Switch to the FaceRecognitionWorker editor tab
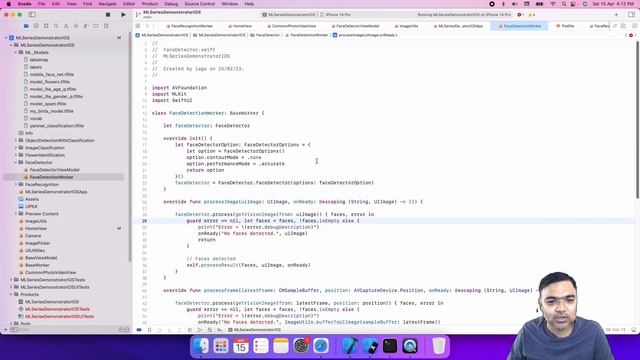 (189, 26)
